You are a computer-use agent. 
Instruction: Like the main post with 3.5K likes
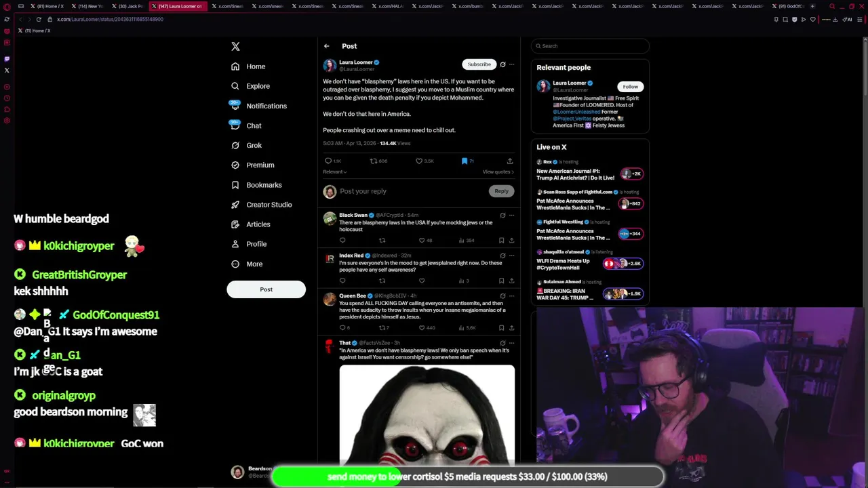[x=419, y=161]
